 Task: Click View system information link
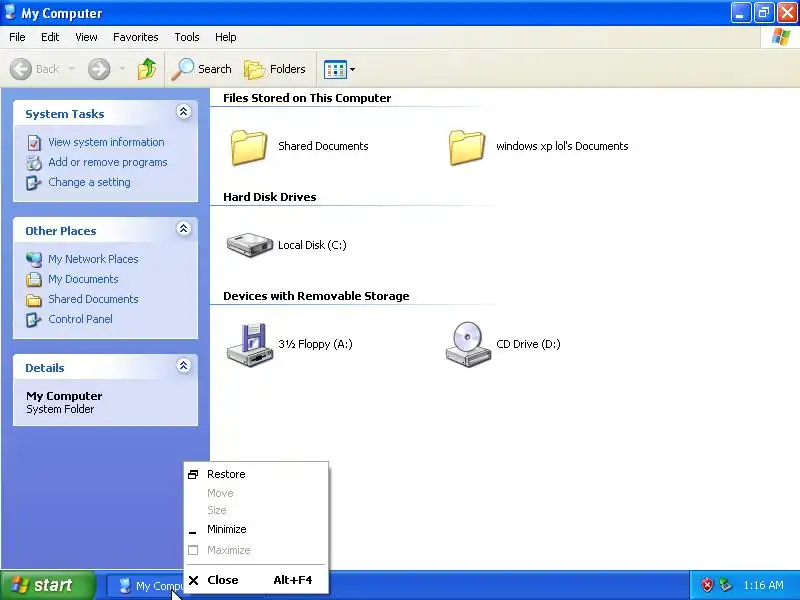point(106,142)
